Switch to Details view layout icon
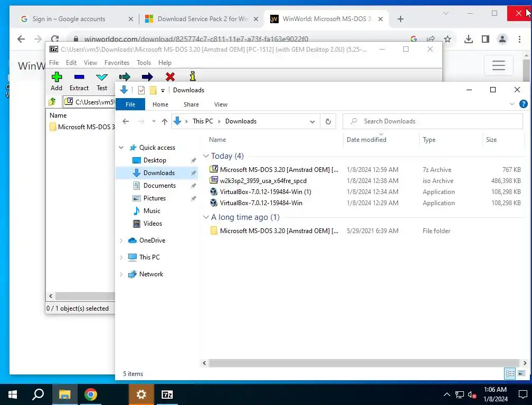This screenshot has height=405, width=532. pyautogui.click(x=510, y=373)
